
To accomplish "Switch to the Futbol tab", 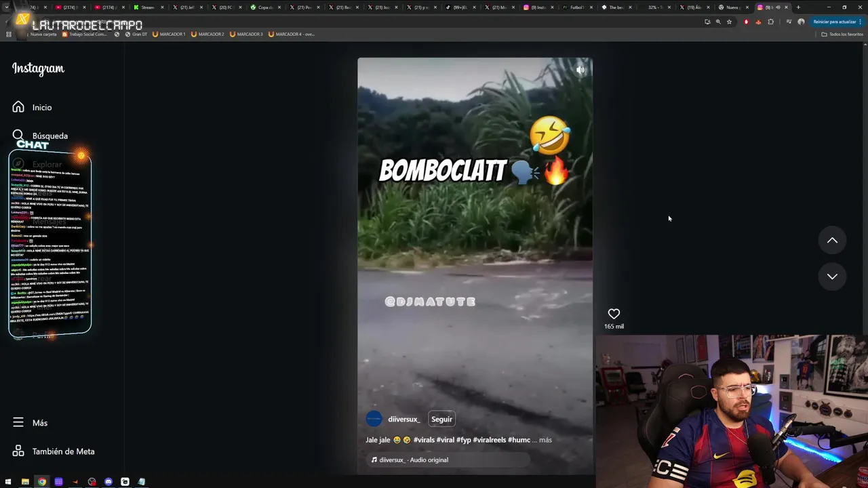I will (x=577, y=7).
